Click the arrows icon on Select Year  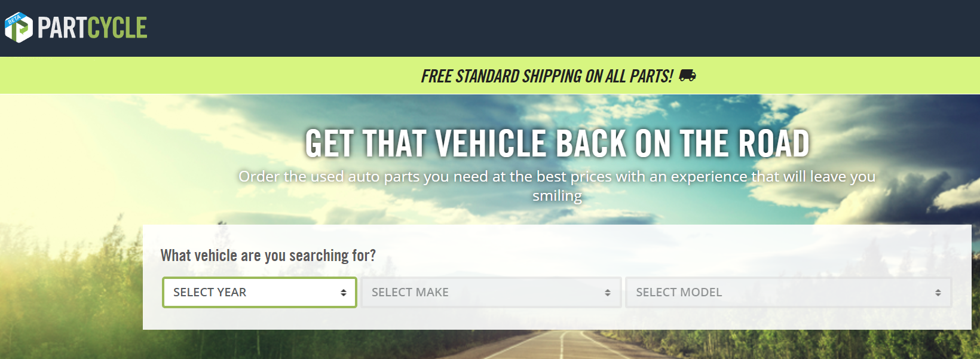pos(344,293)
